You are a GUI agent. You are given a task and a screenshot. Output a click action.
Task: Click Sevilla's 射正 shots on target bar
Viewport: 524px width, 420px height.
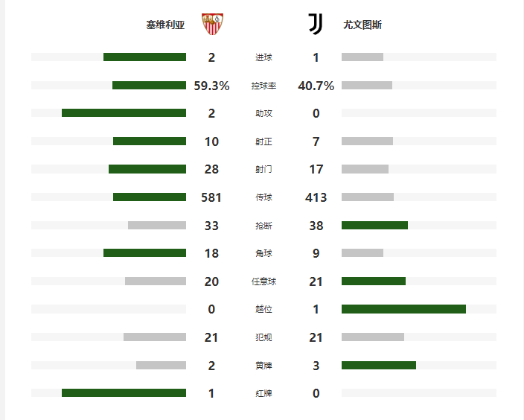(150, 141)
